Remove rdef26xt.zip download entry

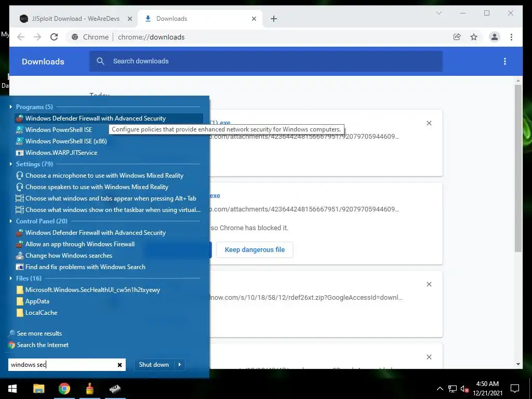tap(429, 284)
